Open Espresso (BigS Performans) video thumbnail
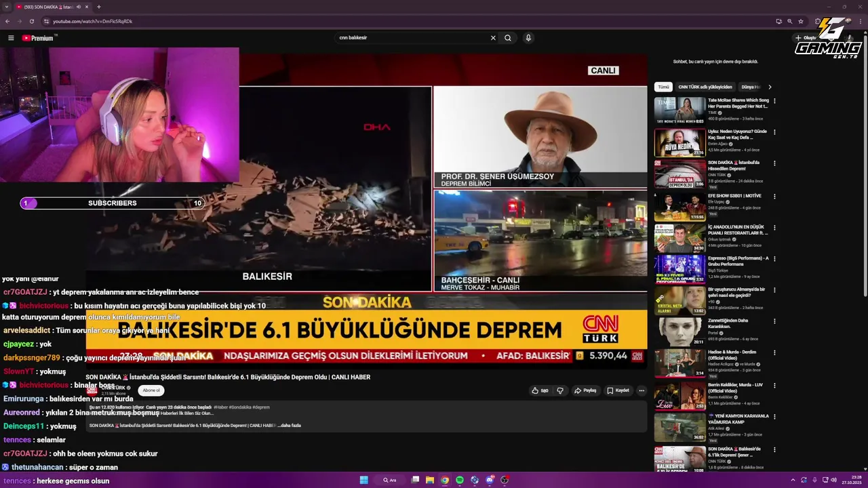The height and width of the screenshot is (488, 868). [679, 269]
